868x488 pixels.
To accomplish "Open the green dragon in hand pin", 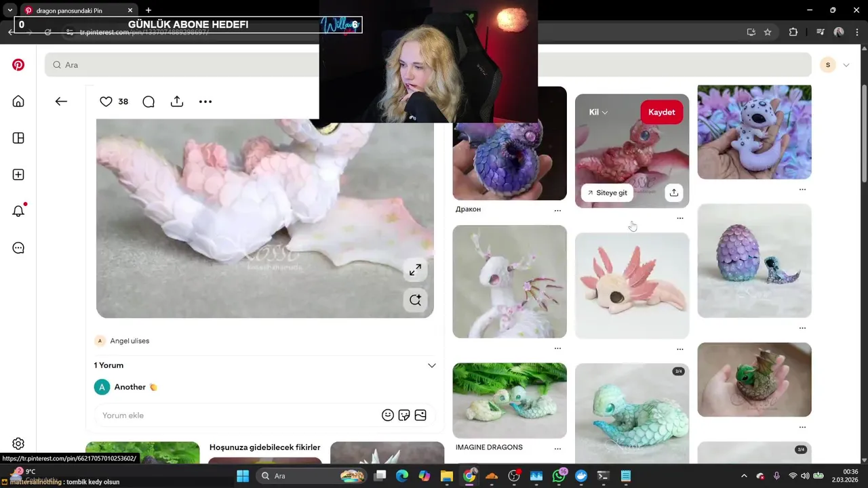I will pyautogui.click(x=754, y=380).
